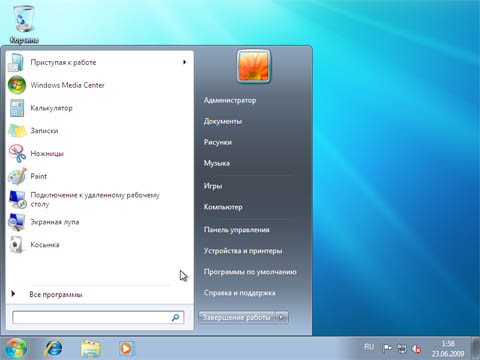Viewport: 480px width, 360px height.
Task: Click the Завершение работы button
Action: pyautogui.click(x=237, y=317)
